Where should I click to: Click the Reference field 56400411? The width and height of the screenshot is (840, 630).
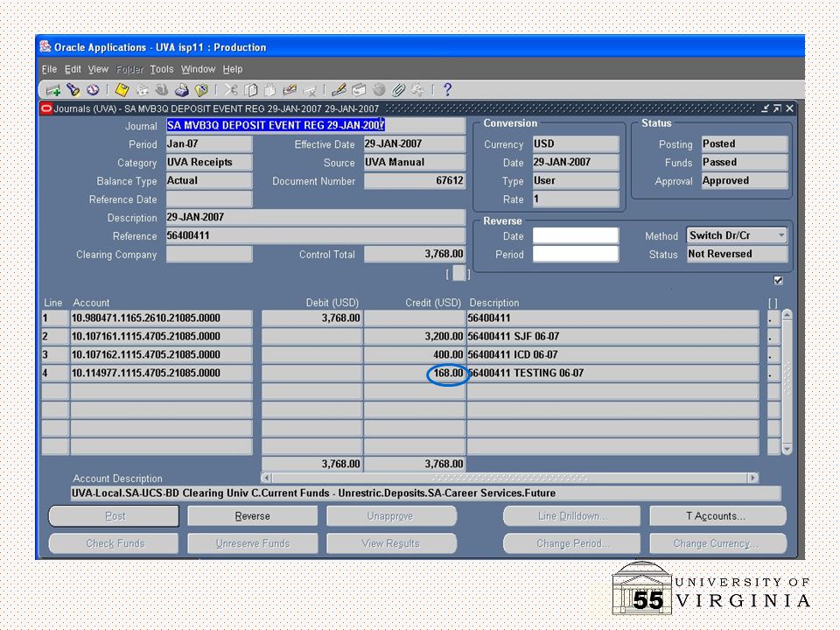(315, 235)
